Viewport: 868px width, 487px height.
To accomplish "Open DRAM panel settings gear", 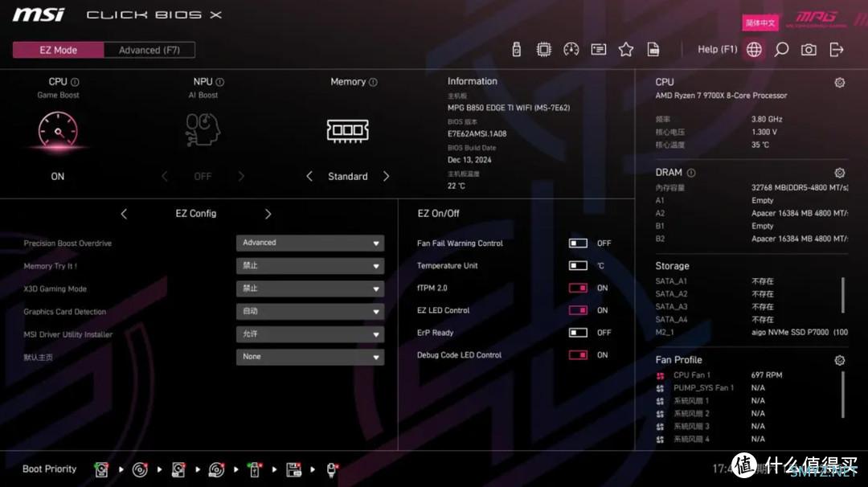I will click(840, 173).
